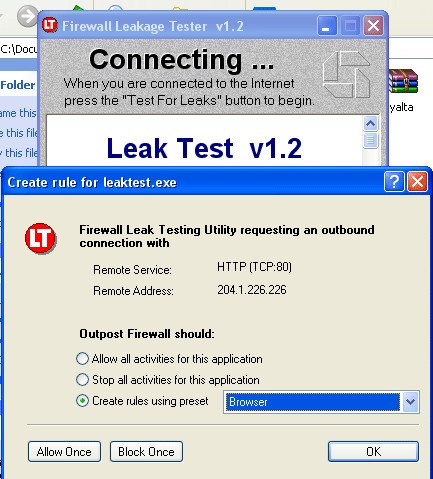The image size is (433, 479).
Task: Click the question mark help button
Action: click(x=394, y=182)
